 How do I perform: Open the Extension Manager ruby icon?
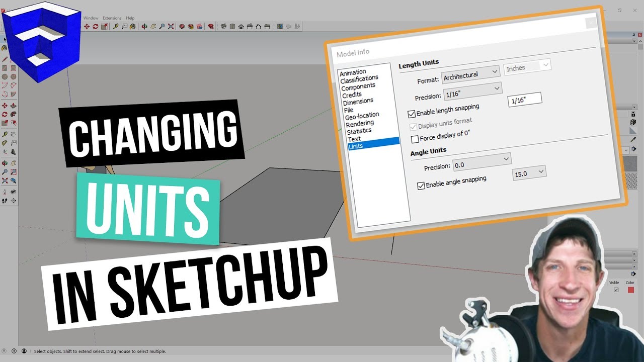[211, 26]
